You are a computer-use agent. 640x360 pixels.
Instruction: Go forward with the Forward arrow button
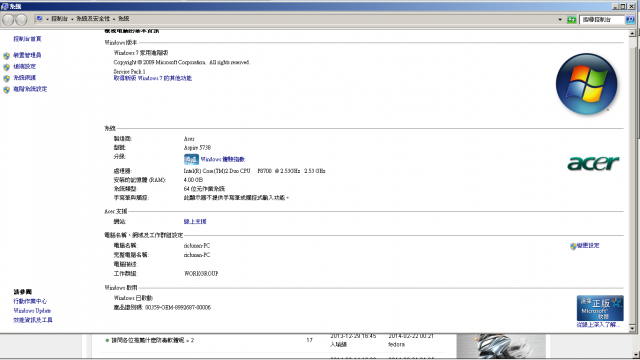coord(20,19)
